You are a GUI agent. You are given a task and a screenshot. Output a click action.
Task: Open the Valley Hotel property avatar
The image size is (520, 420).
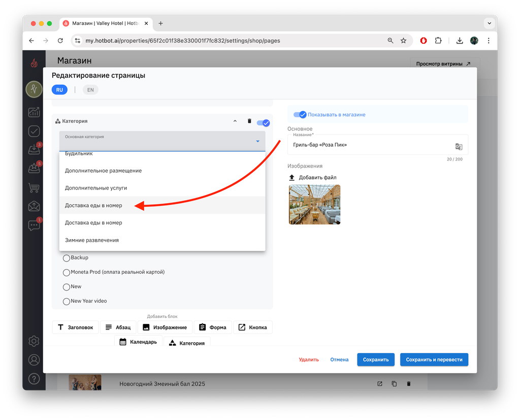click(x=34, y=89)
